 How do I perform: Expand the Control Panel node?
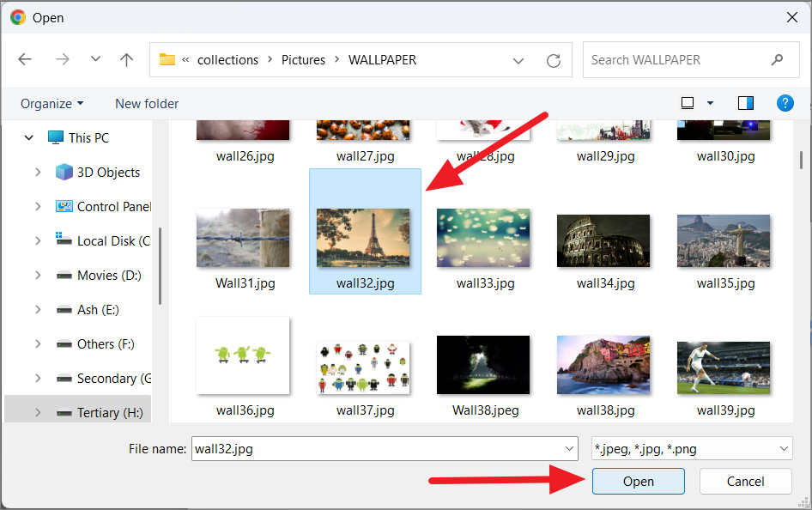(38, 207)
